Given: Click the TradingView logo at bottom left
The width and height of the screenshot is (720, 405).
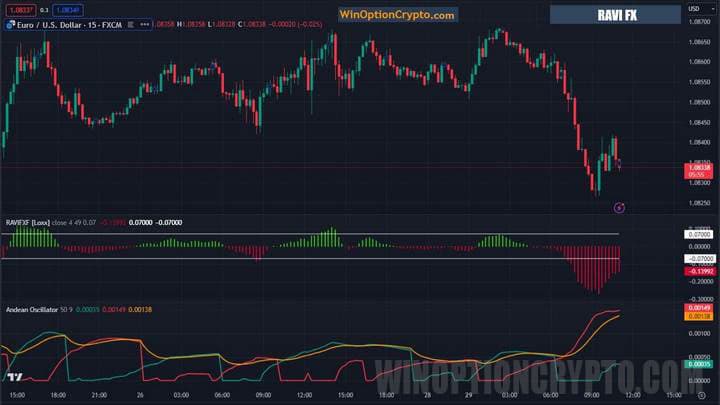Looking at the screenshot, I should coord(15,377).
